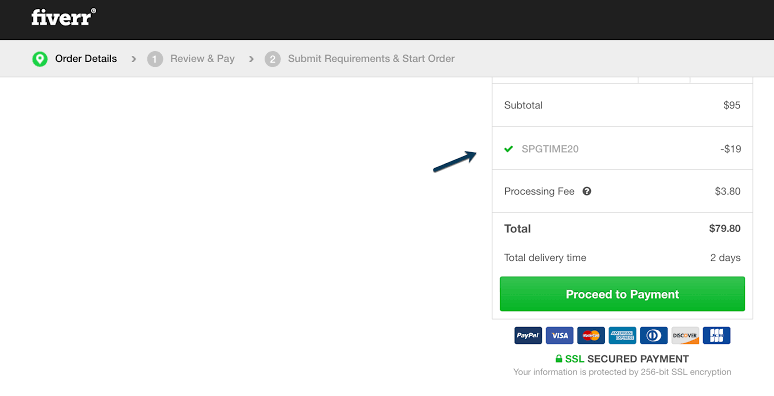The width and height of the screenshot is (774, 396).
Task: Click the 2 days delivery value
Action: (x=725, y=258)
